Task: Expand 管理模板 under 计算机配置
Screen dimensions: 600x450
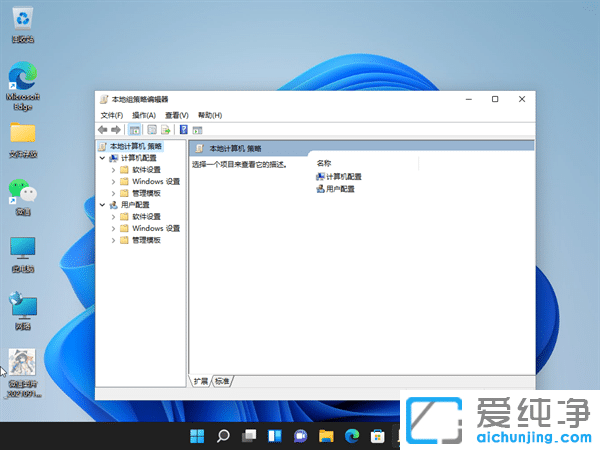Action: tap(113, 193)
